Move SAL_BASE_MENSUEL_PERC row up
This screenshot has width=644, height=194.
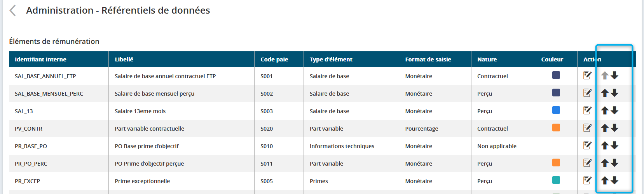605,93
